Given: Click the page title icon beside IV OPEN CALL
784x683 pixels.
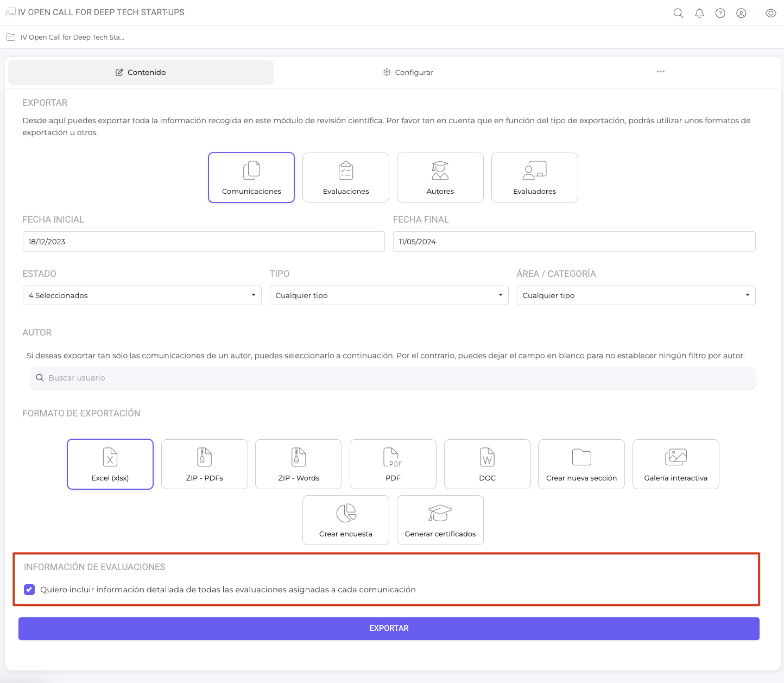Looking at the screenshot, I should [x=10, y=12].
